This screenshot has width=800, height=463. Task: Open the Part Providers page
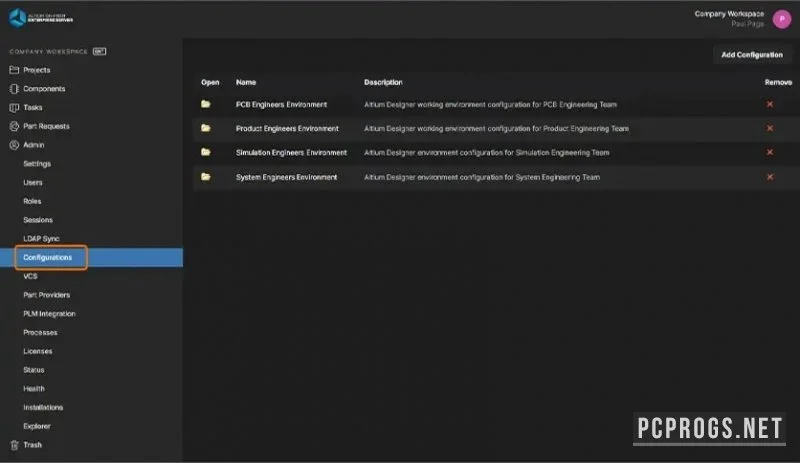click(x=46, y=295)
